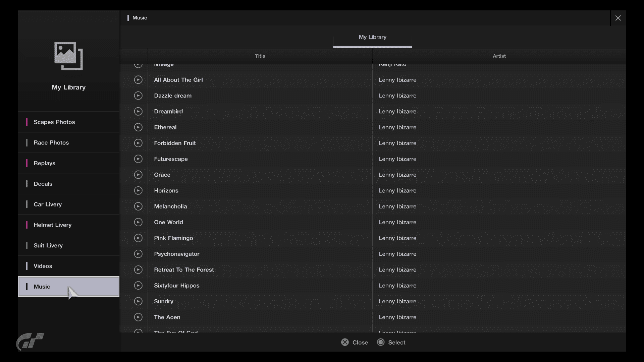
Task: Click the Select button at bottom
Action: pos(391,342)
